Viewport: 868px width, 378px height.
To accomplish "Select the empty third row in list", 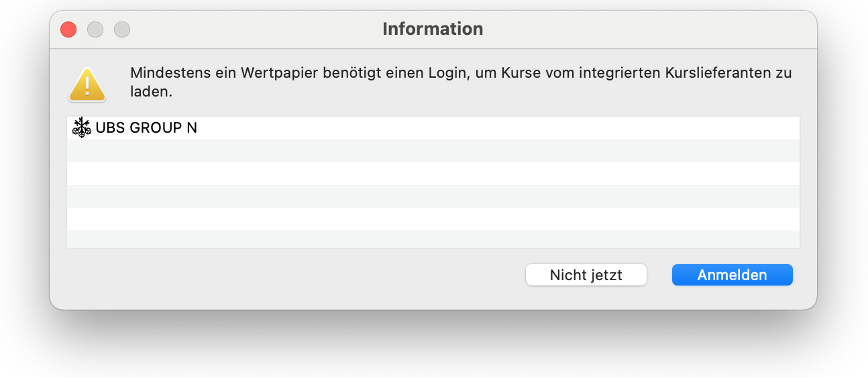I will (433, 174).
